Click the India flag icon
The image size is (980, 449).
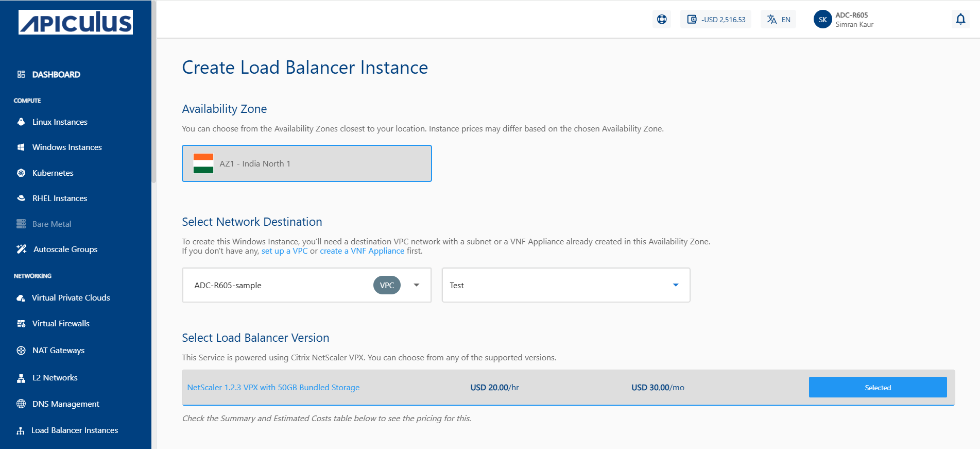[203, 163]
